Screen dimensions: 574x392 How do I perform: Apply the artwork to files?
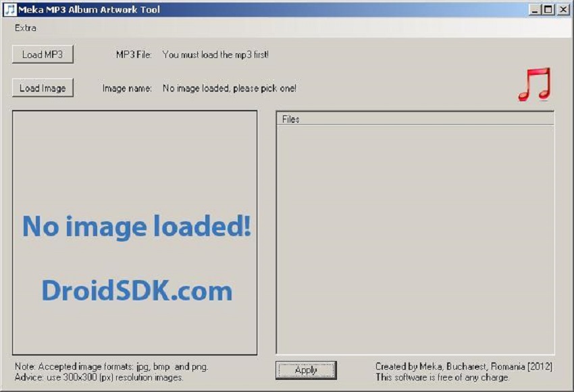(x=306, y=370)
